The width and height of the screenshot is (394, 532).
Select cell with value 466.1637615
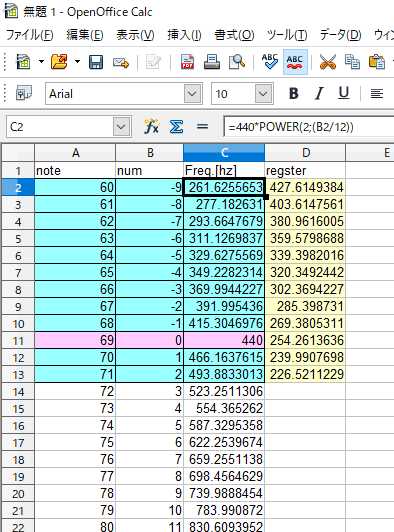pyautogui.click(x=224, y=357)
